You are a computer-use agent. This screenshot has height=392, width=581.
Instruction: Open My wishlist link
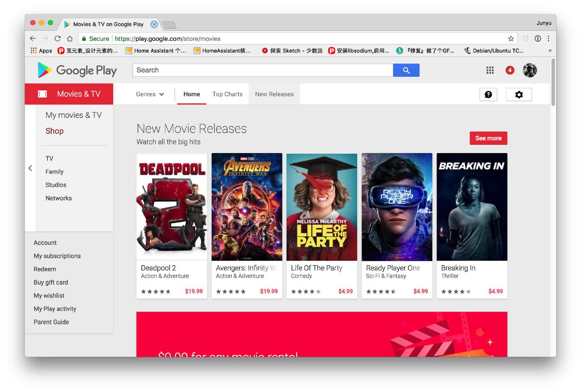tap(49, 296)
